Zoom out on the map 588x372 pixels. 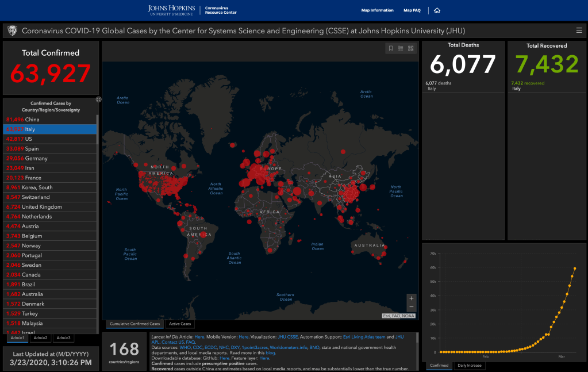pyautogui.click(x=411, y=308)
